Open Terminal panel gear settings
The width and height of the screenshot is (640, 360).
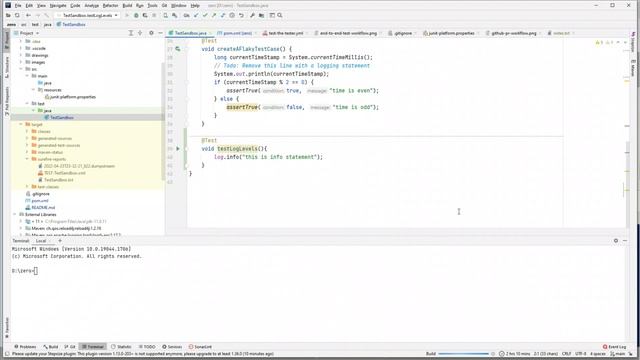click(616, 241)
